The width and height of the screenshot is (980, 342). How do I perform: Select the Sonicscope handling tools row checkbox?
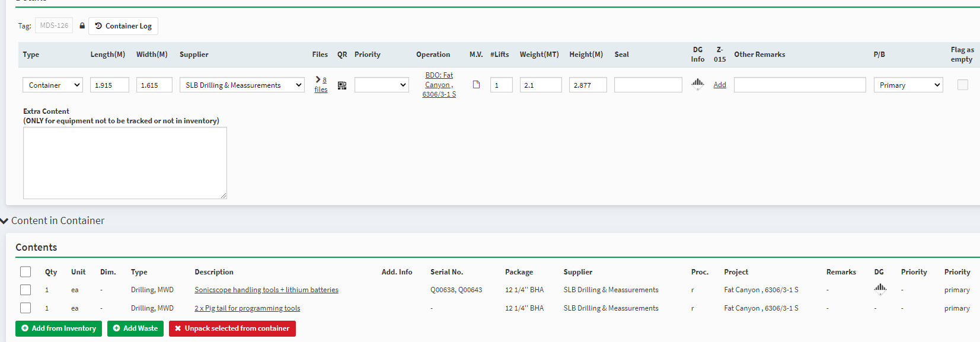click(25, 290)
